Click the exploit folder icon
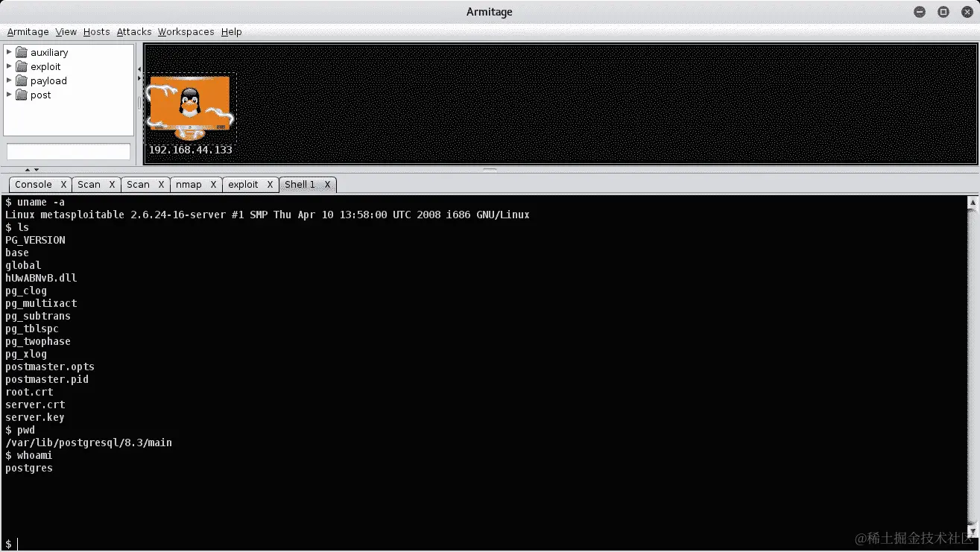This screenshot has height=552, width=980. point(22,66)
